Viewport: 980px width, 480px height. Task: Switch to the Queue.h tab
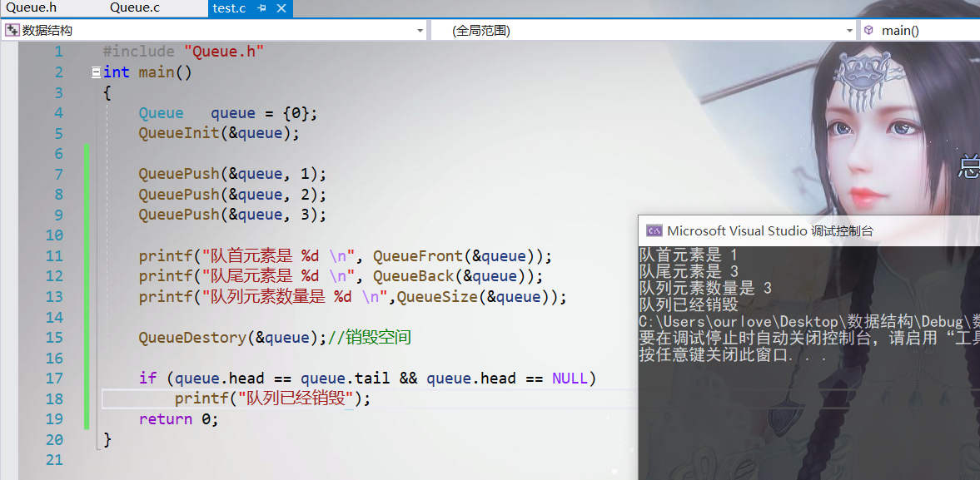click(32, 8)
